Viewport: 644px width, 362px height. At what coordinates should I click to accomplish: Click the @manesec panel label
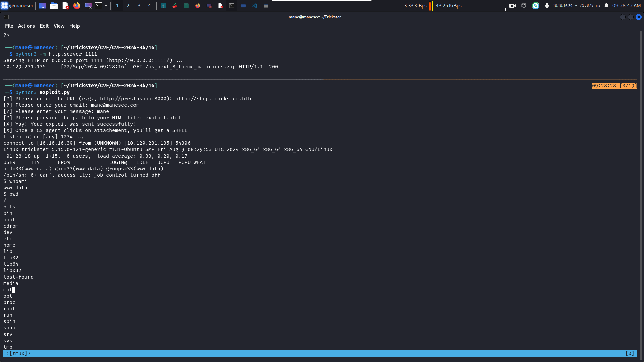[21, 6]
